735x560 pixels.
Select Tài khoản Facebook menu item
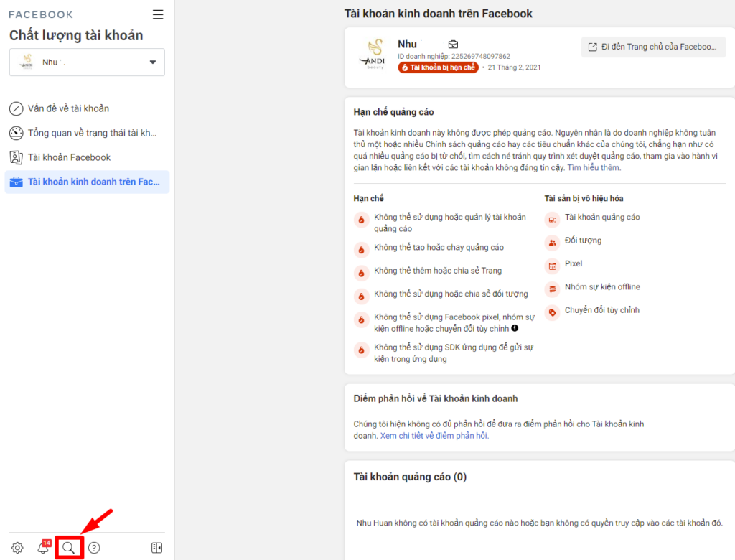pos(87,157)
